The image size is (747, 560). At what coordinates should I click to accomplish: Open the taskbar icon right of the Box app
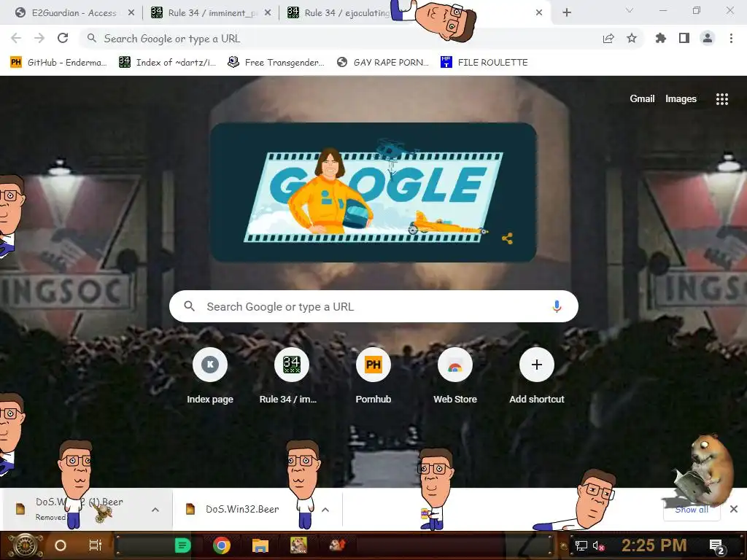[x=337, y=545]
